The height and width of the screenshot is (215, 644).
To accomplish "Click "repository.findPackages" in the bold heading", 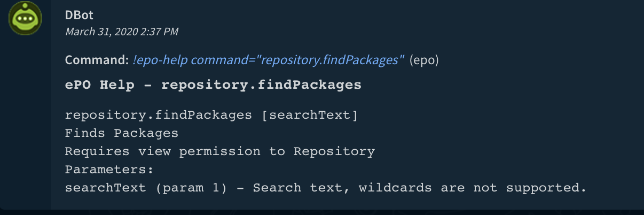I will click(261, 85).
